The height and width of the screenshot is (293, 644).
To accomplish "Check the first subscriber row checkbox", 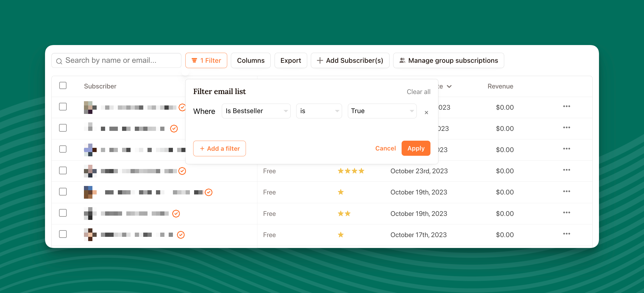I will tap(63, 107).
